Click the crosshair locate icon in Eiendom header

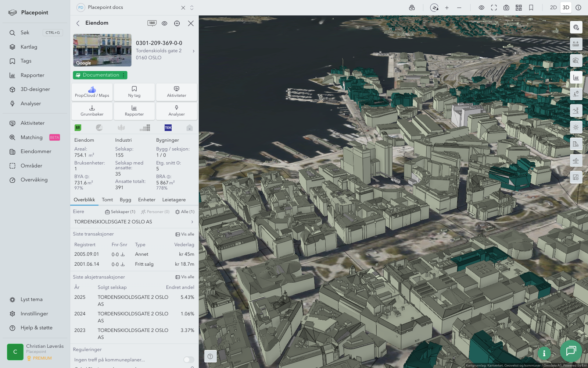coord(177,23)
